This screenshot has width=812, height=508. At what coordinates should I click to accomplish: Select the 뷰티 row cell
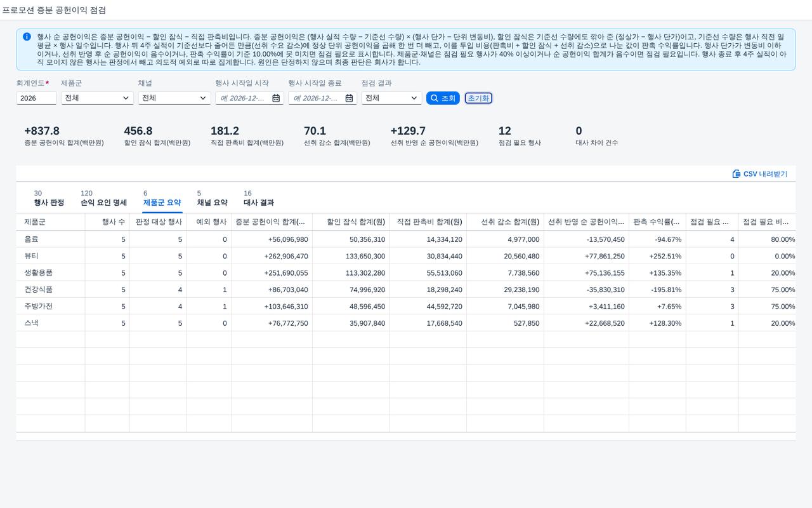point(51,256)
